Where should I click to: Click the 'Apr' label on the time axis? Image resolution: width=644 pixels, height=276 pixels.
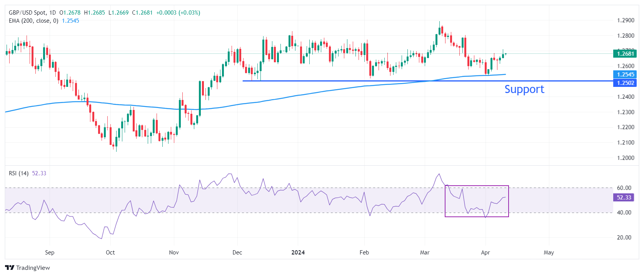(x=485, y=253)
